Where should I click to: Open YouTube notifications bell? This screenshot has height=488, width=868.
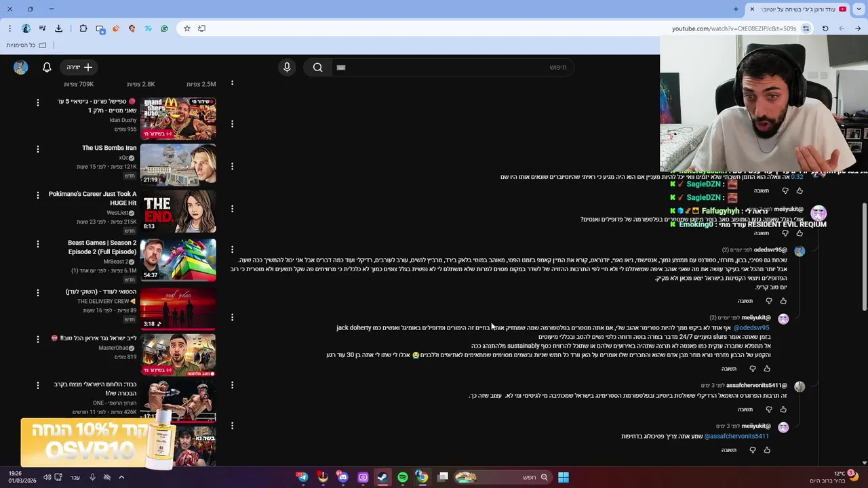(47, 67)
